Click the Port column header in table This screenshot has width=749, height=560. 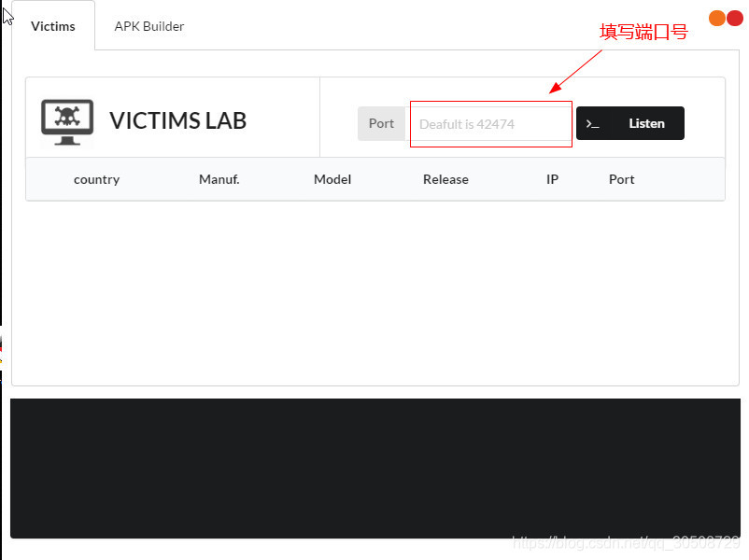coord(621,179)
